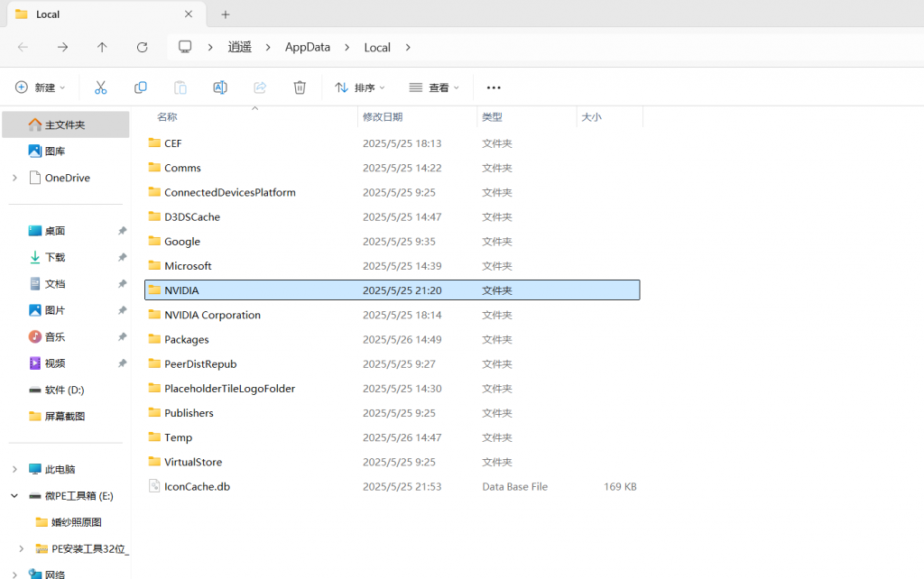Click the Delete trash can icon
The width and height of the screenshot is (924, 579).
click(x=300, y=87)
